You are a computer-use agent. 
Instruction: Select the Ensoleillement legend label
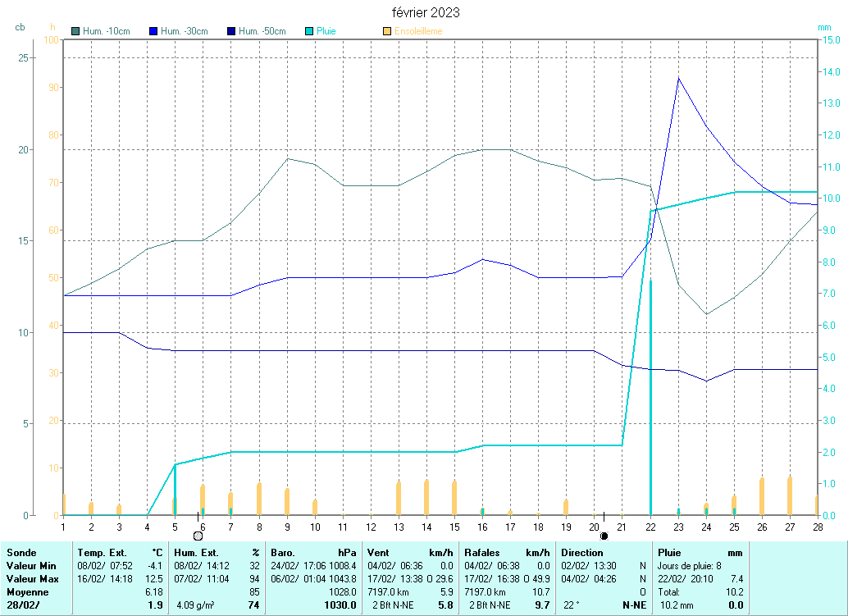pyautogui.click(x=418, y=32)
